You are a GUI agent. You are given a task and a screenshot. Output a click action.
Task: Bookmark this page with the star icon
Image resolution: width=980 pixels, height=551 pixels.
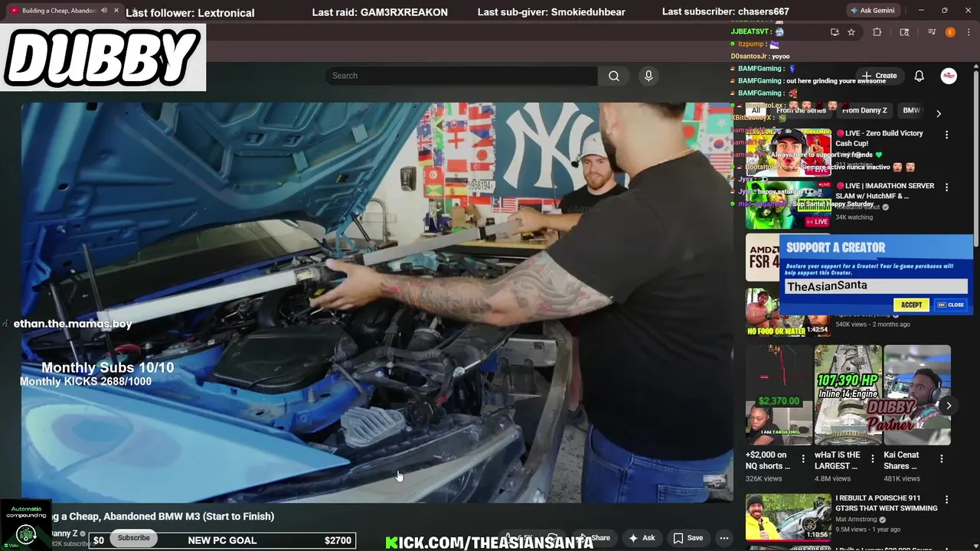click(851, 32)
